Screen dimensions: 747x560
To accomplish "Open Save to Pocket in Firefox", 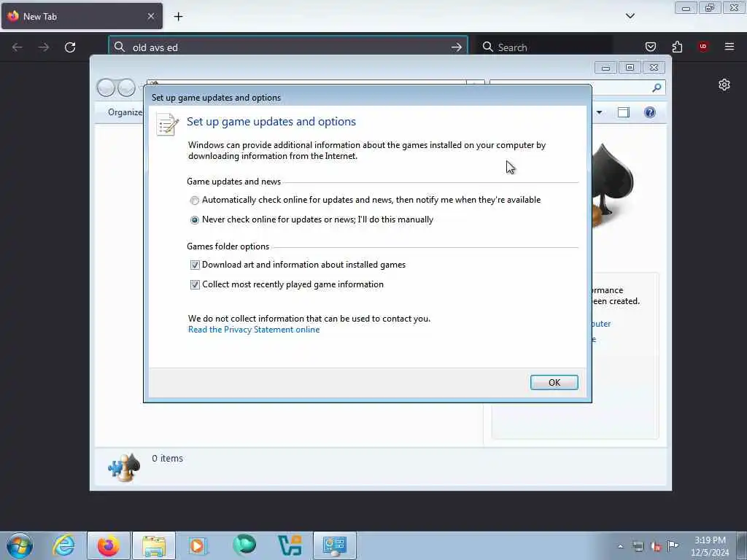I will [650, 47].
